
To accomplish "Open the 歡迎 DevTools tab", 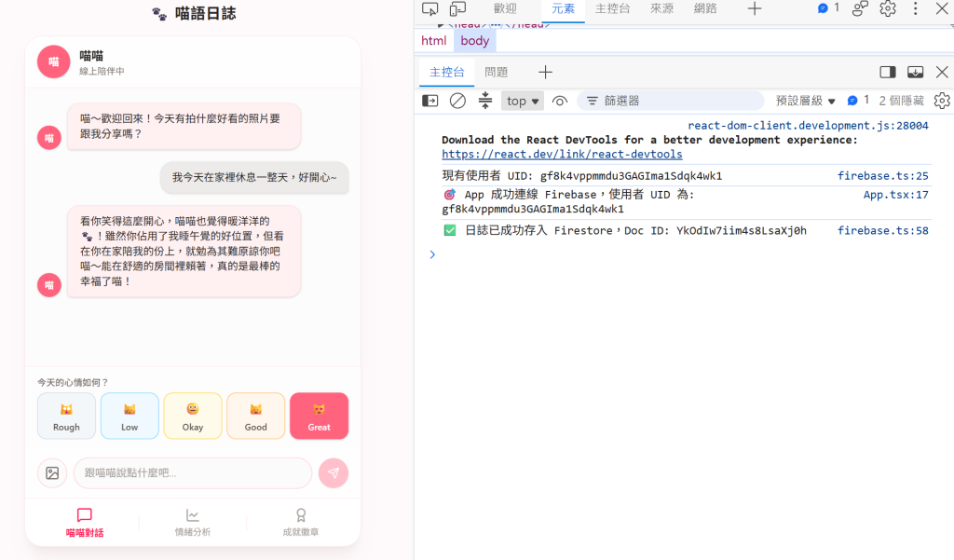I will (505, 8).
